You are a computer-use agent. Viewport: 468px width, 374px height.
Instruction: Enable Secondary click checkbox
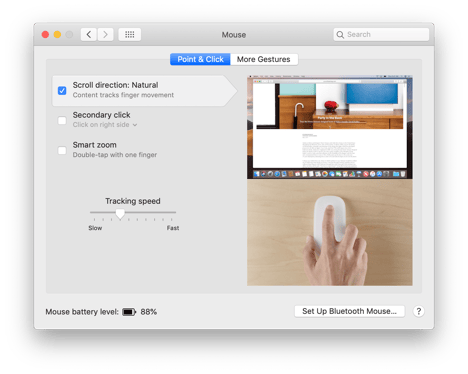tap(62, 120)
